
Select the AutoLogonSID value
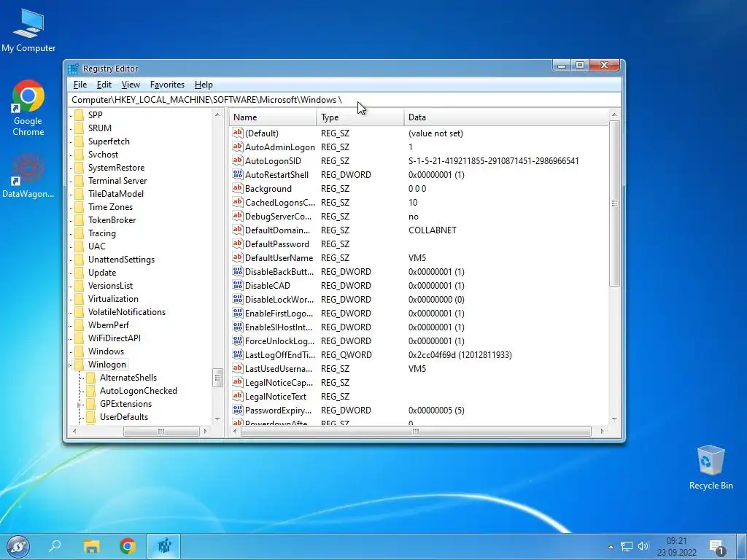(273, 161)
